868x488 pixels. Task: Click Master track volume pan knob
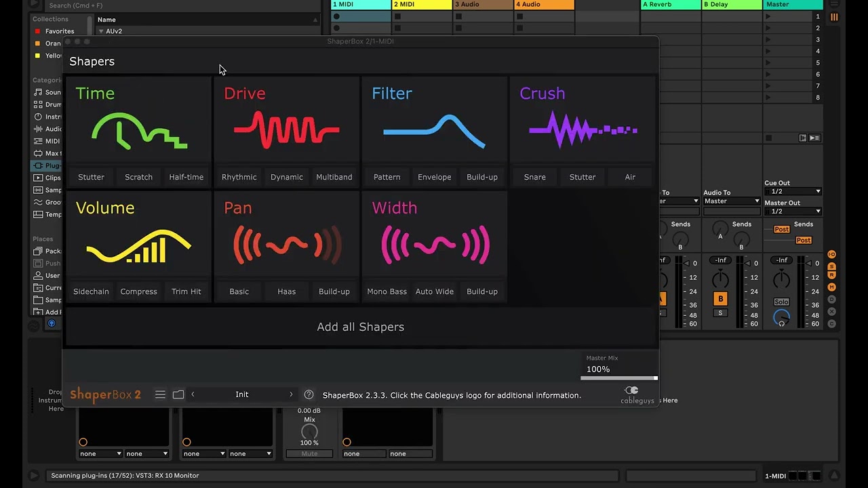coord(781,278)
